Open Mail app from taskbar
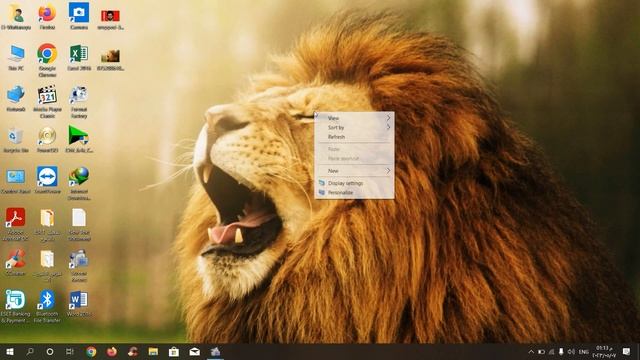The image size is (640, 360). pyautogui.click(x=195, y=352)
